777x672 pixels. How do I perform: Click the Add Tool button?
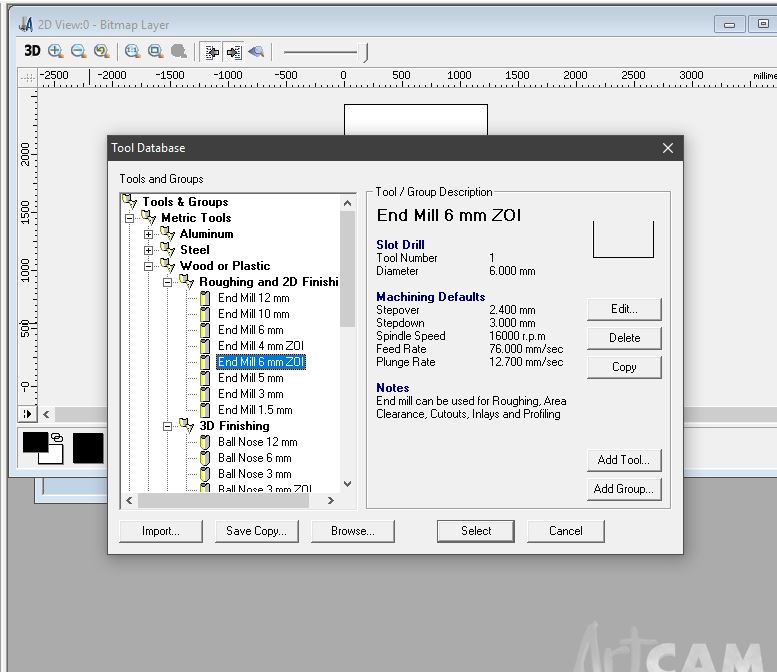(624, 460)
